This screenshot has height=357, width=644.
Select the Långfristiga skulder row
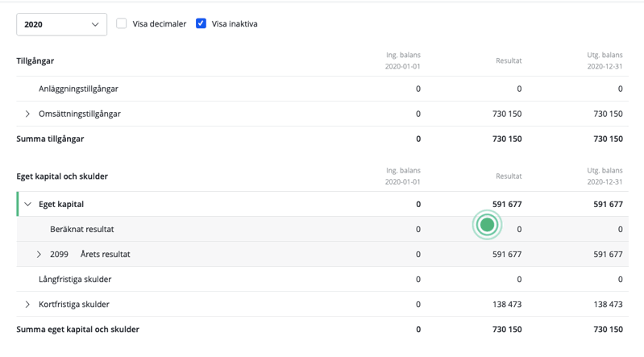click(x=75, y=280)
